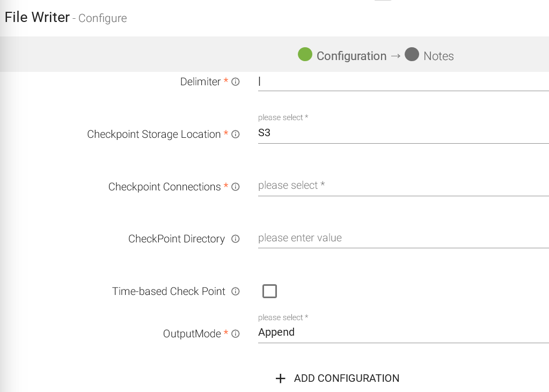
Task: Click into the Delimiter input field
Action: coord(402,82)
